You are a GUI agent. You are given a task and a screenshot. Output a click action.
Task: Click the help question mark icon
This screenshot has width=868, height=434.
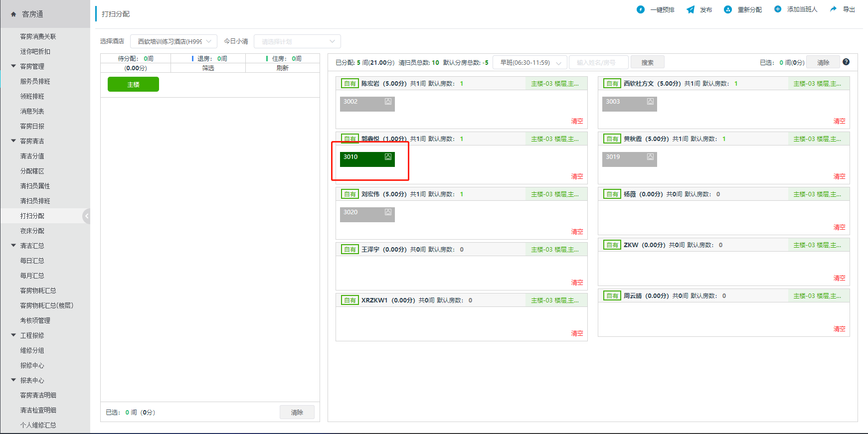point(846,62)
